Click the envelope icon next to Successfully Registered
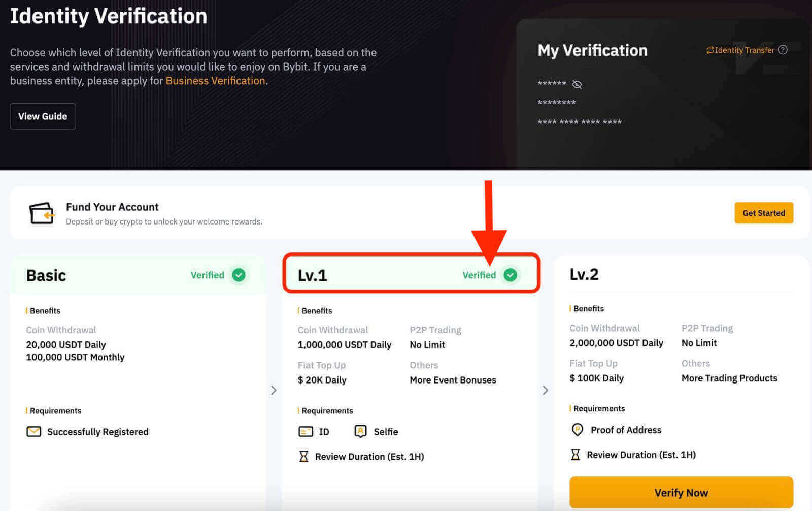The image size is (812, 511). click(33, 432)
